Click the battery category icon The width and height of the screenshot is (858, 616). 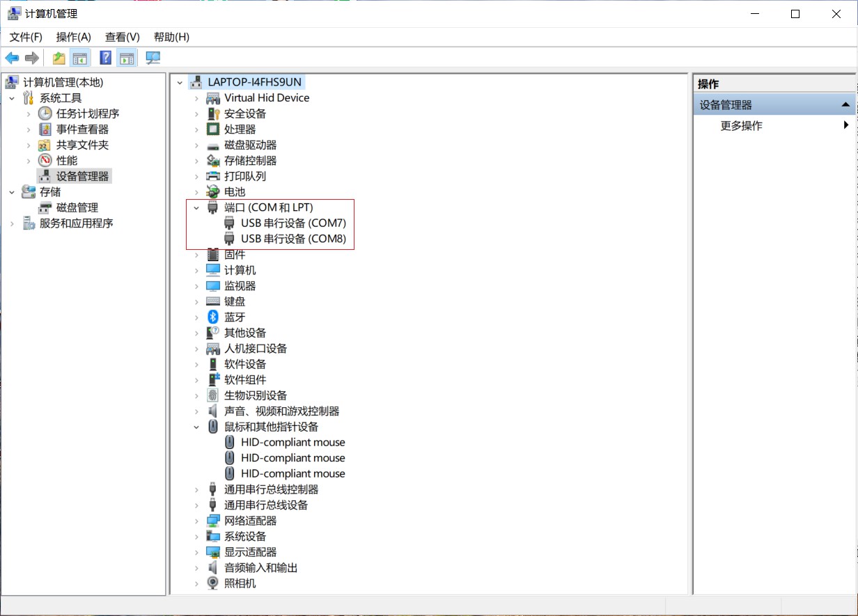(213, 192)
